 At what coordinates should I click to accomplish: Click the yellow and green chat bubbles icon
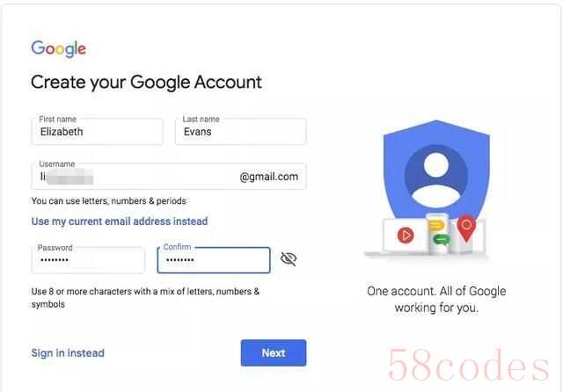tap(438, 232)
